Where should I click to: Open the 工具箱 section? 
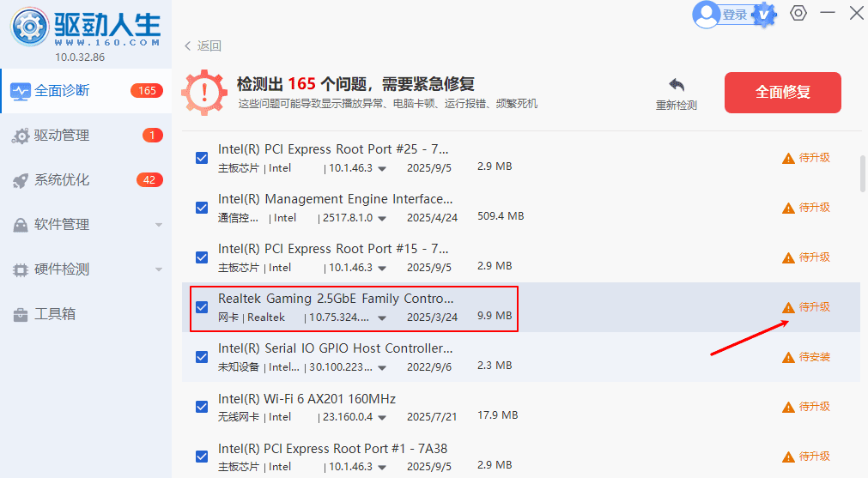[x=87, y=314]
